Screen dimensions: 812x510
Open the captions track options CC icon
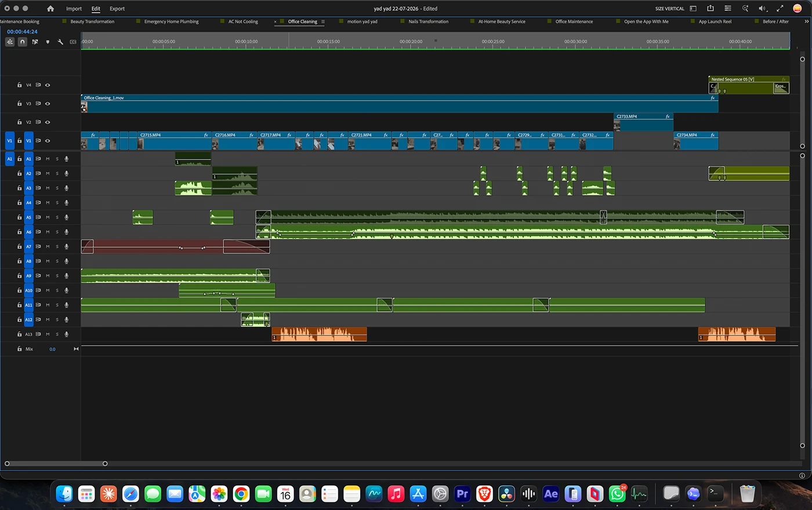click(73, 42)
